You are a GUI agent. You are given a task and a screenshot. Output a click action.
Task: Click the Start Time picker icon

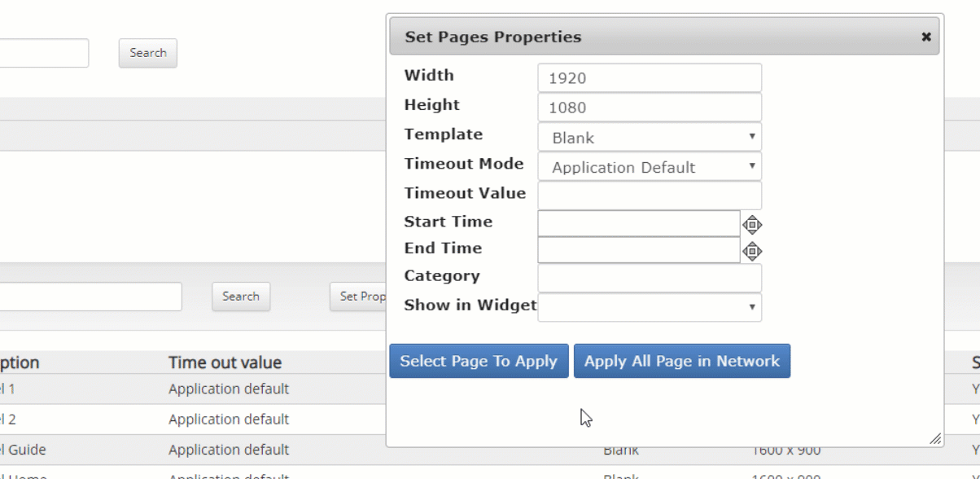pos(752,225)
